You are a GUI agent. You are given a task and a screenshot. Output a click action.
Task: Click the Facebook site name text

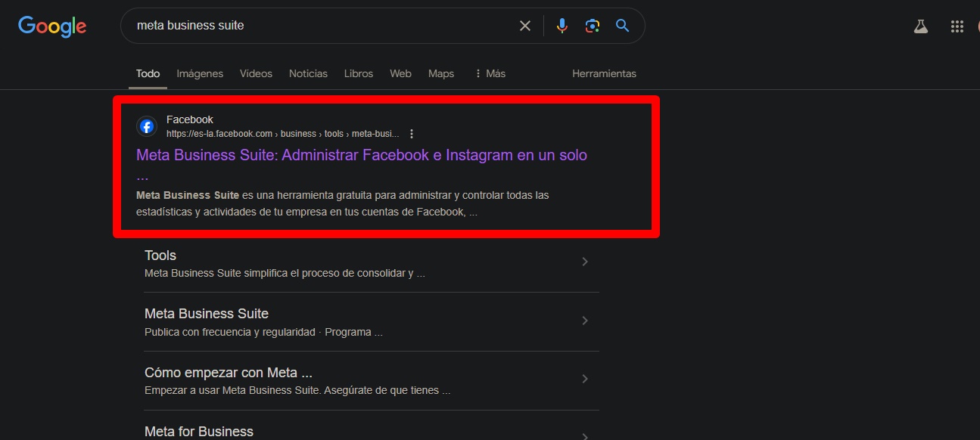point(190,119)
